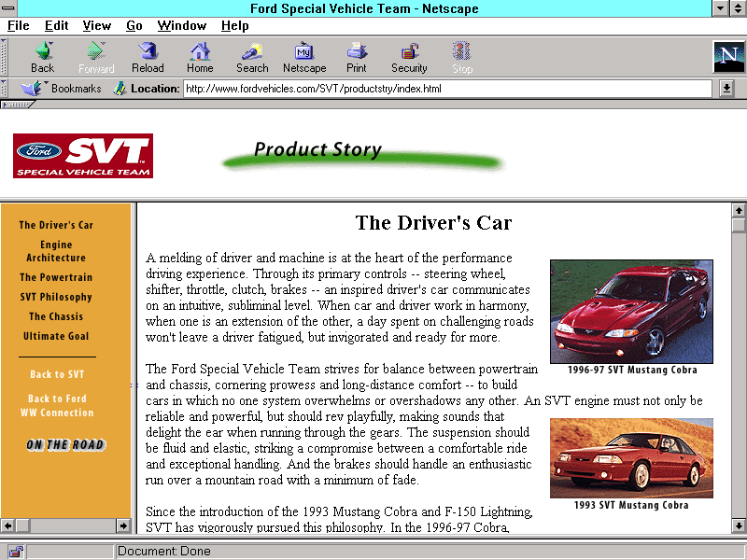Click the 1996-97 SVT Mustang Cobra photo
747x560 pixels.
[631, 312]
